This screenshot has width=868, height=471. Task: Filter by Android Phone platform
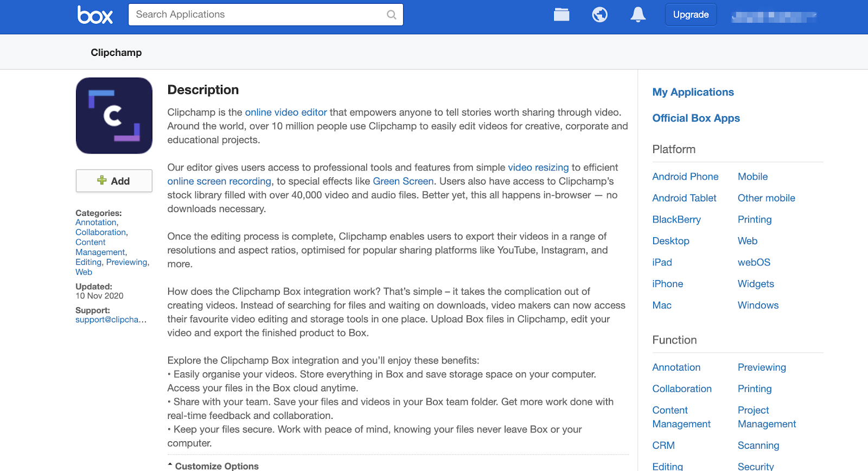point(685,176)
